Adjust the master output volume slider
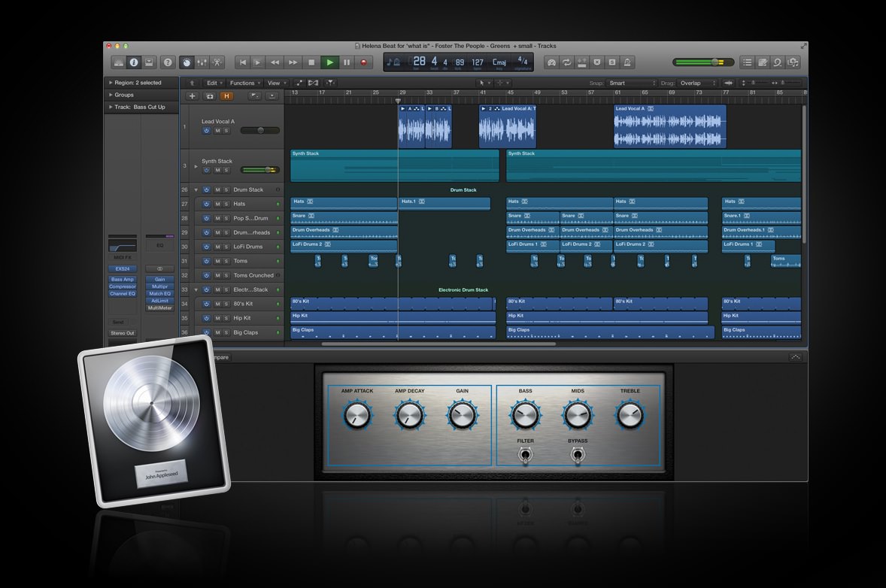The image size is (886, 588). 703,62
